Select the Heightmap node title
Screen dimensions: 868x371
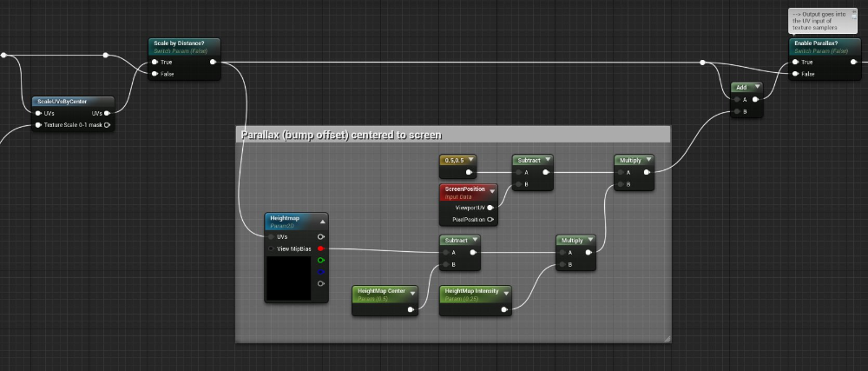284,218
